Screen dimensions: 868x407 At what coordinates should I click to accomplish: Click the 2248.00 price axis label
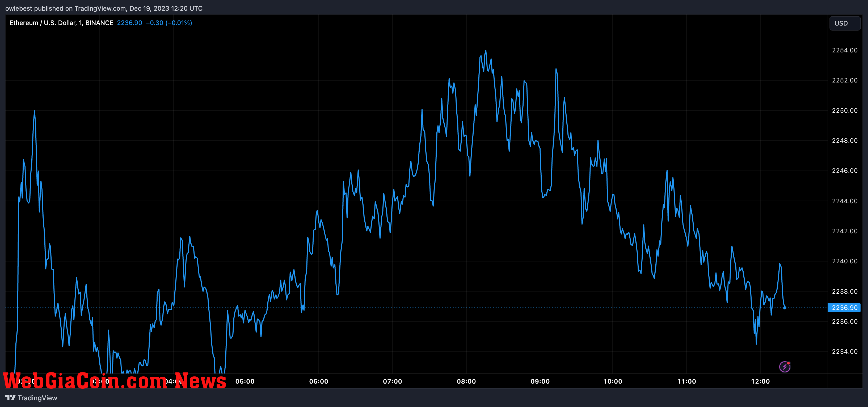point(845,141)
